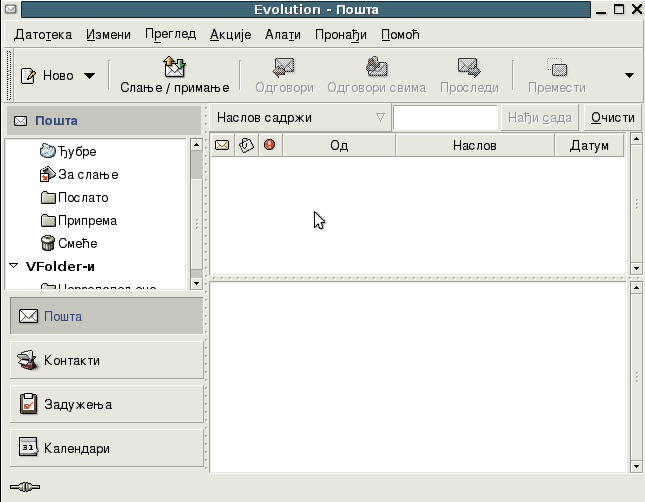
Task: Click the online/offline connection status icon
Action: pos(25,487)
